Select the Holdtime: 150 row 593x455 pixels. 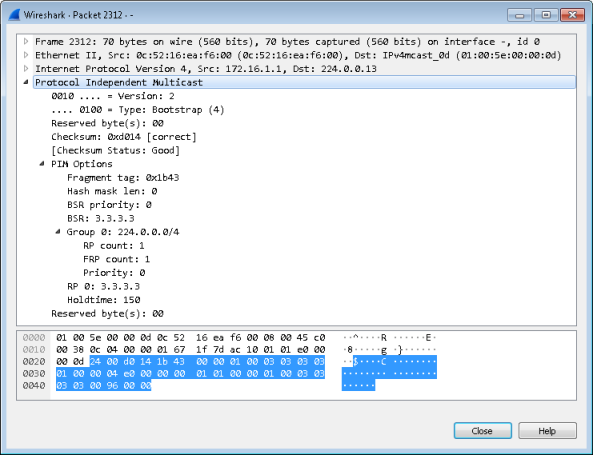point(104,300)
